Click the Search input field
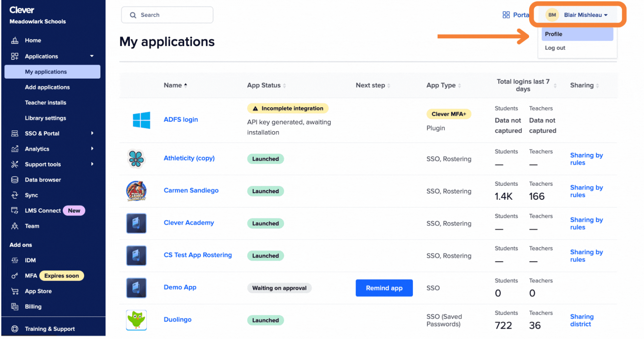 click(x=167, y=15)
